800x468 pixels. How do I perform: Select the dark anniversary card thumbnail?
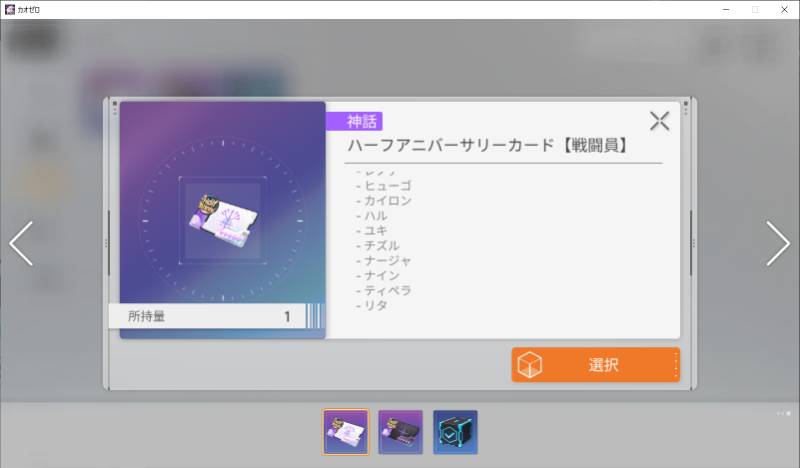pos(401,432)
